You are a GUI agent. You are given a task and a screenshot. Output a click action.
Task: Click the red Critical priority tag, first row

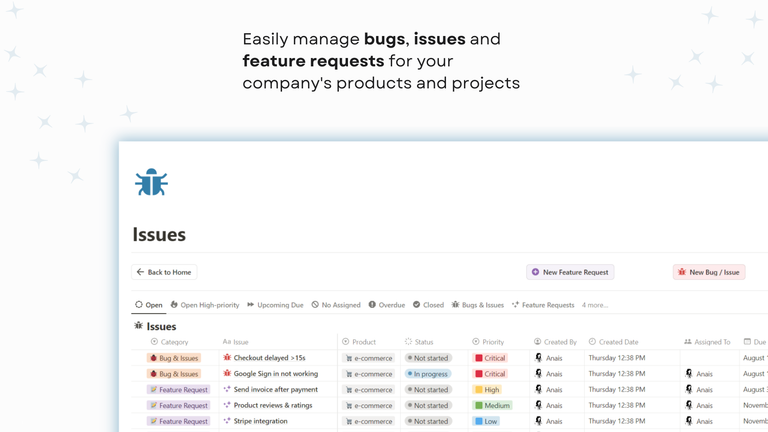[490, 358]
